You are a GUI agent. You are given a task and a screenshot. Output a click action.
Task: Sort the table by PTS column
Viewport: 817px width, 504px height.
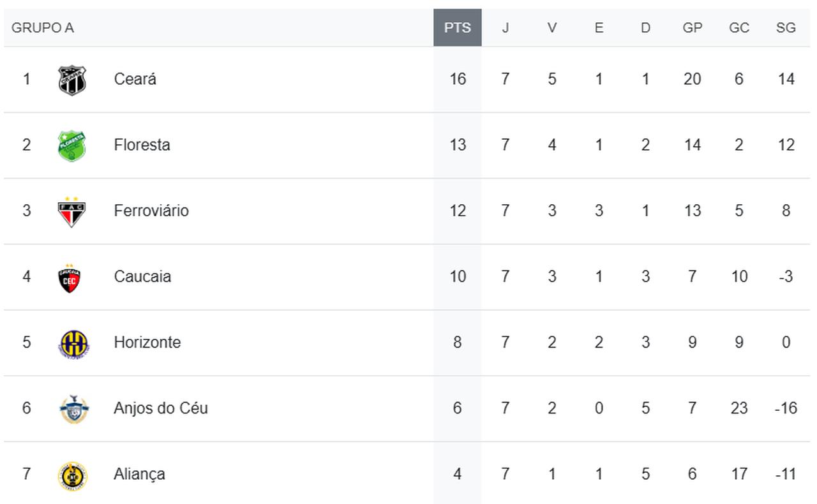[457, 28]
